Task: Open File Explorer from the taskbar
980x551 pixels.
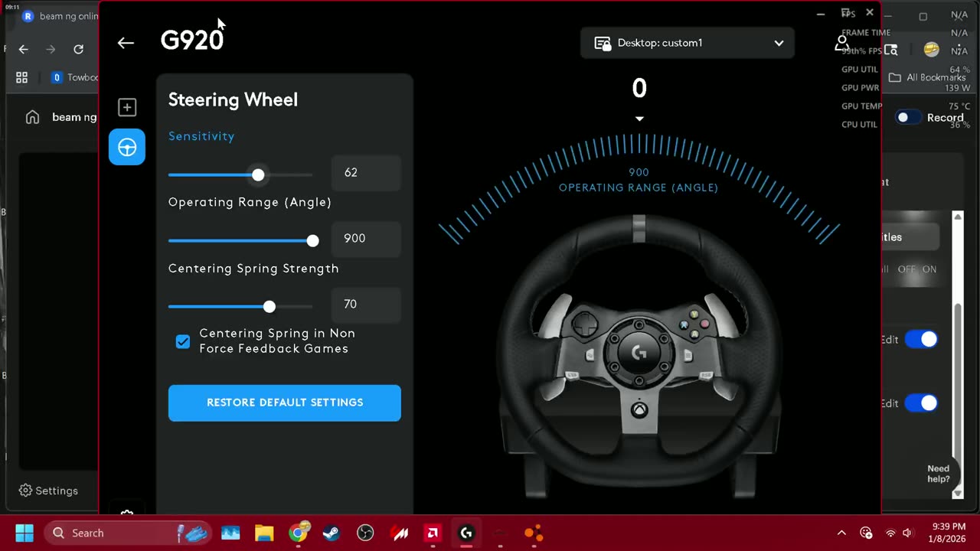Action: click(x=264, y=533)
